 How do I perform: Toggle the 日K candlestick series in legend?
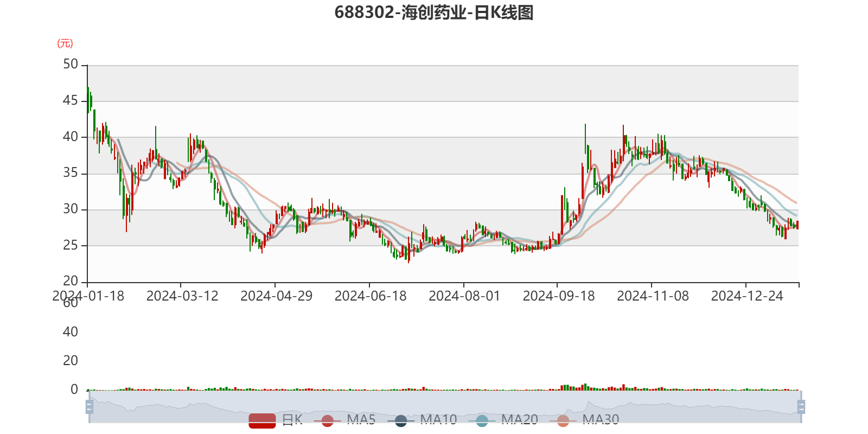[x=275, y=420]
